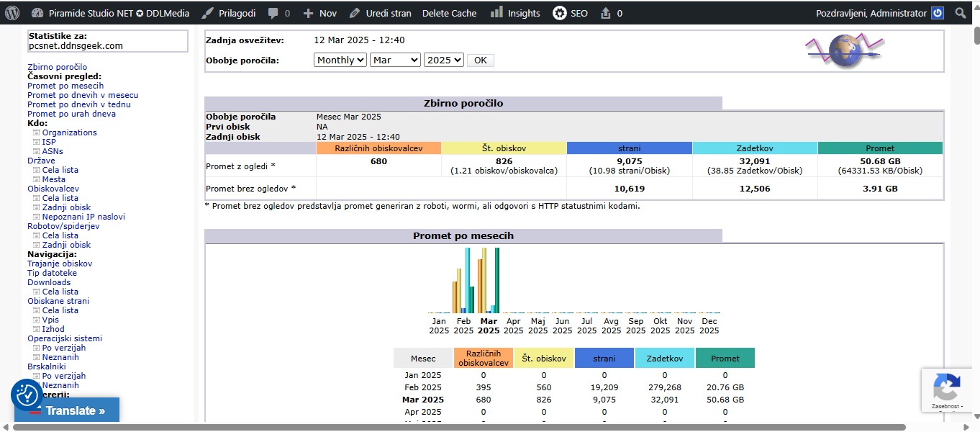This screenshot has height=432, width=980.
Task: Open the Monthly report period dropdown
Action: tap(340, 60)
